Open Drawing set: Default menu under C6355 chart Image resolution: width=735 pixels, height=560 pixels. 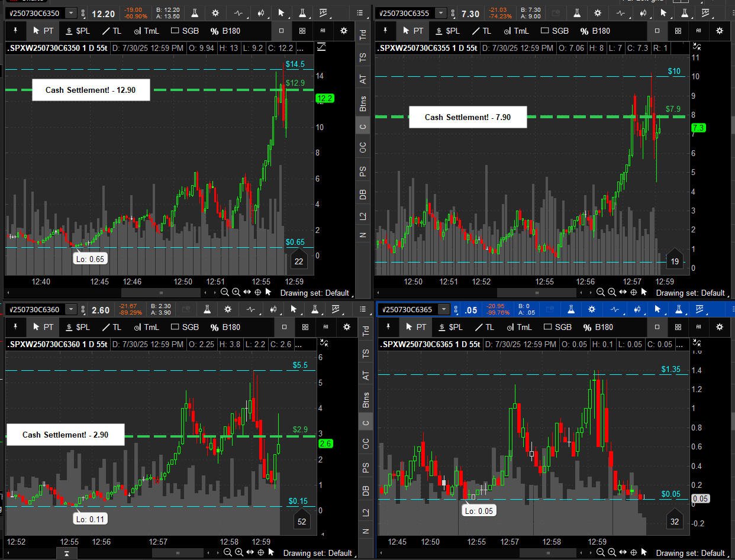coord(690,293)
